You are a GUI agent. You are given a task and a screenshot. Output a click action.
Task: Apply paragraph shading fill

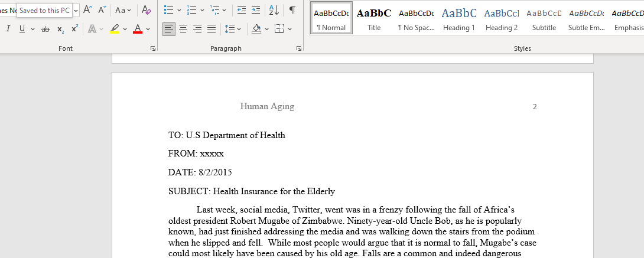point(256,29)
